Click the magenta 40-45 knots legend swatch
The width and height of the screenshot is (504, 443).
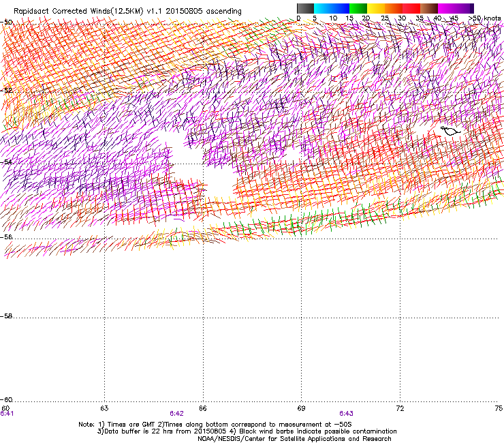447,8
